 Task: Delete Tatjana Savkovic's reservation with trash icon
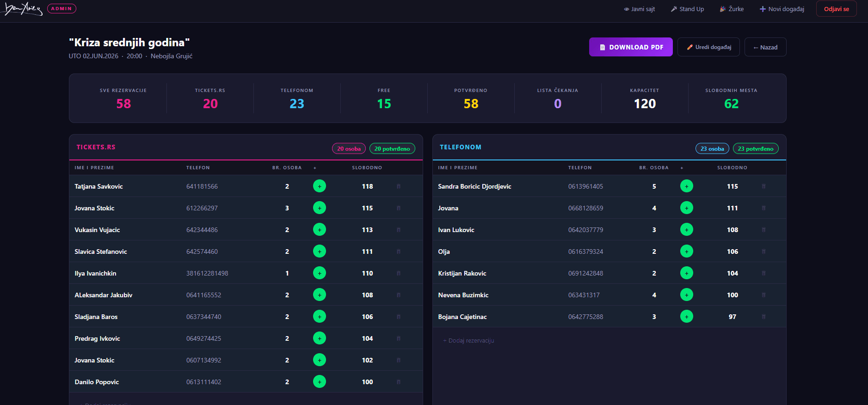399,186
